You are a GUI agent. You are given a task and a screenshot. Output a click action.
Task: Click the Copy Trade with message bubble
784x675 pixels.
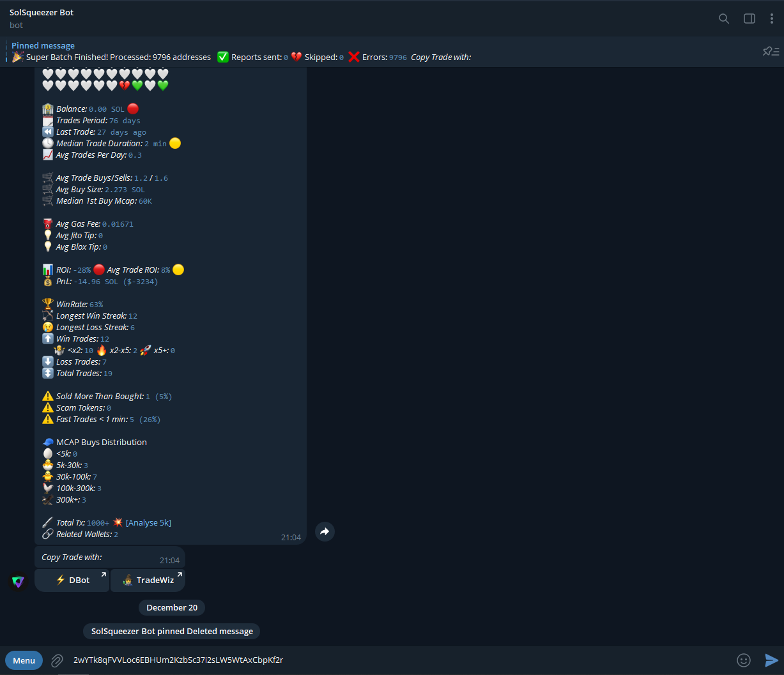tap(110, 557)
